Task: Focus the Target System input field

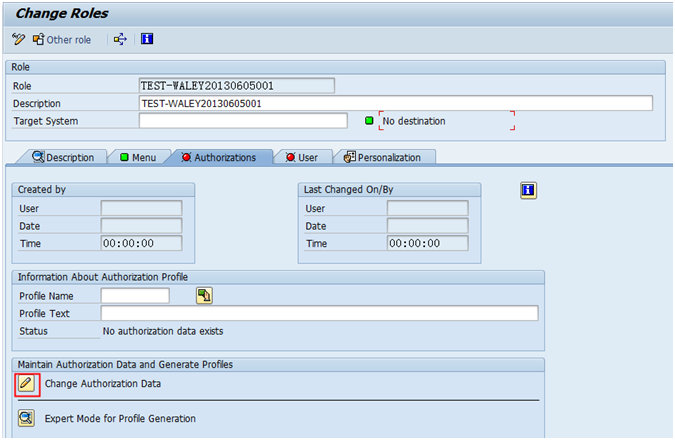Action: (x=243, y=121)
